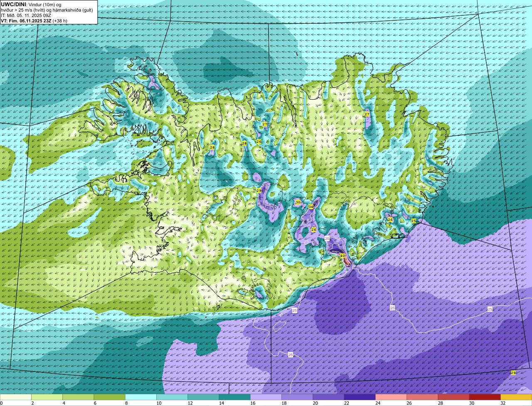The image size is (532, 406).
Task: Click the salmon 26–28 m/s legend swatch
Action: click(x=423, y=397)
